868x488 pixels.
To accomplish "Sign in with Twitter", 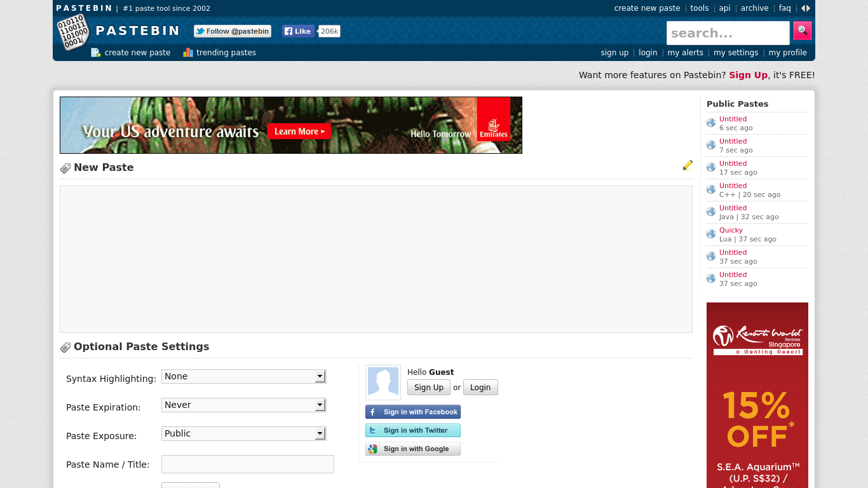I will point(413,430).
